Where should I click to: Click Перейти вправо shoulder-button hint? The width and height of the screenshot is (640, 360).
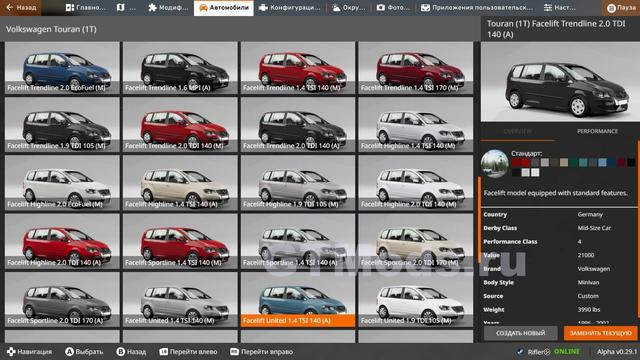(261, 351)
